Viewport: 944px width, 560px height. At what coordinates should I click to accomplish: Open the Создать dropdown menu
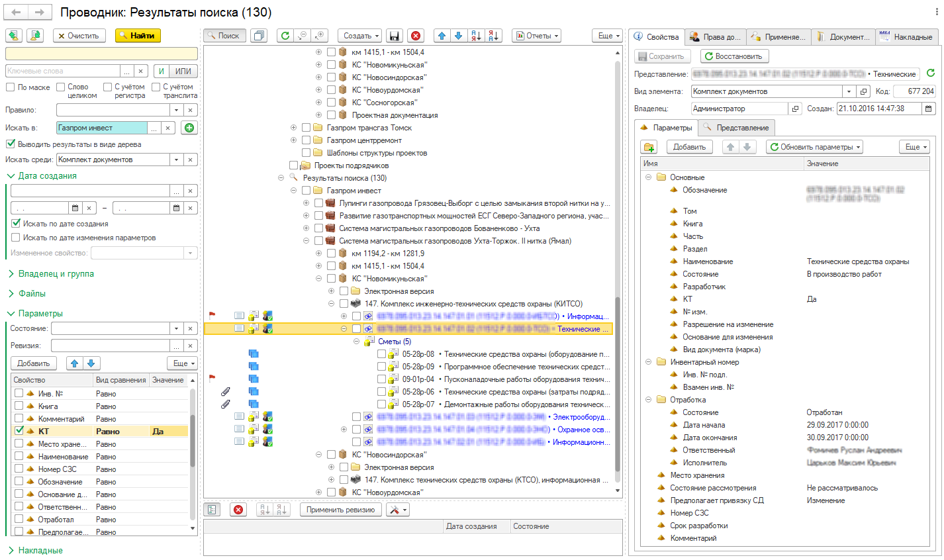pos(360,36)
